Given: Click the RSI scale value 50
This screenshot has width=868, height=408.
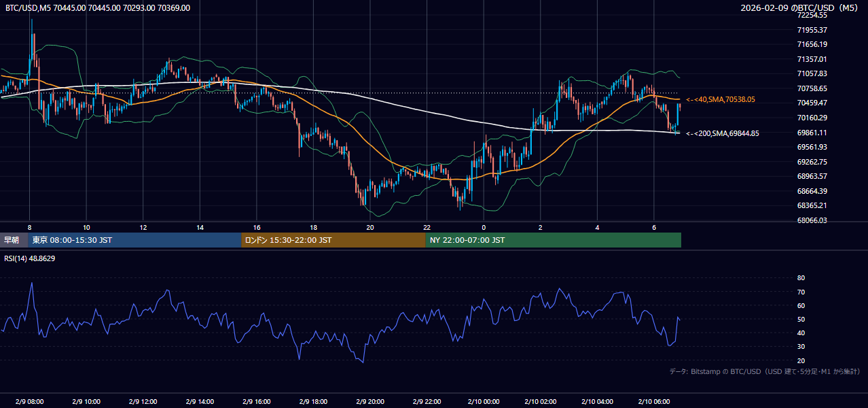Looking at the screenshot, I should click(x=801, y=319).
